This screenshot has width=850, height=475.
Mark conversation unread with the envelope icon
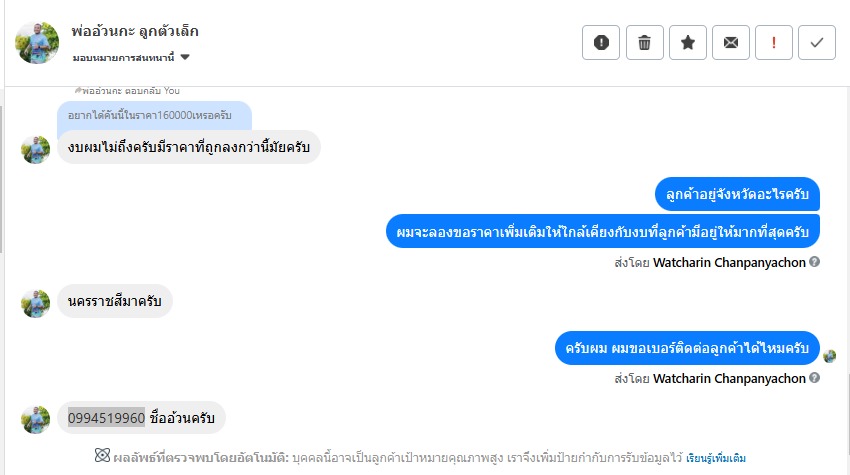[x=731, y=42]
